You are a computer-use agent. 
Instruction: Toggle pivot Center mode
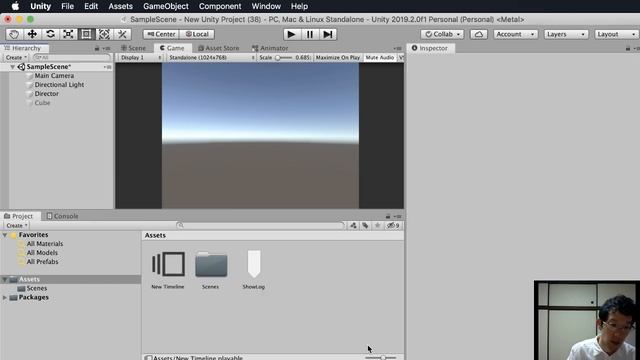[x=161, y=34]
